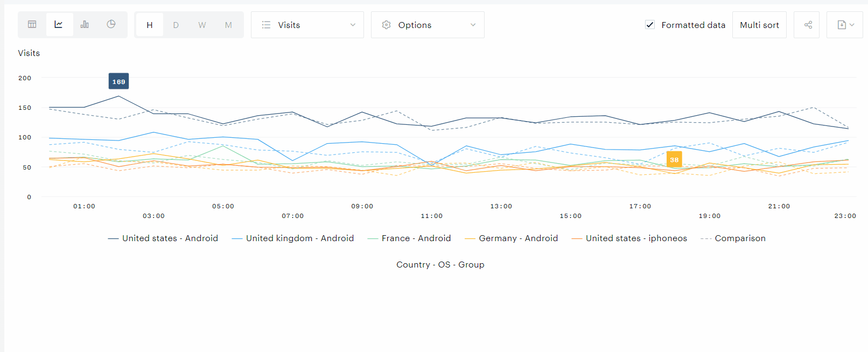Image resolution: width=868 pixels, height=352 pixels.
Task: Switch to pie chart view icon
Action: coord(111,25)
